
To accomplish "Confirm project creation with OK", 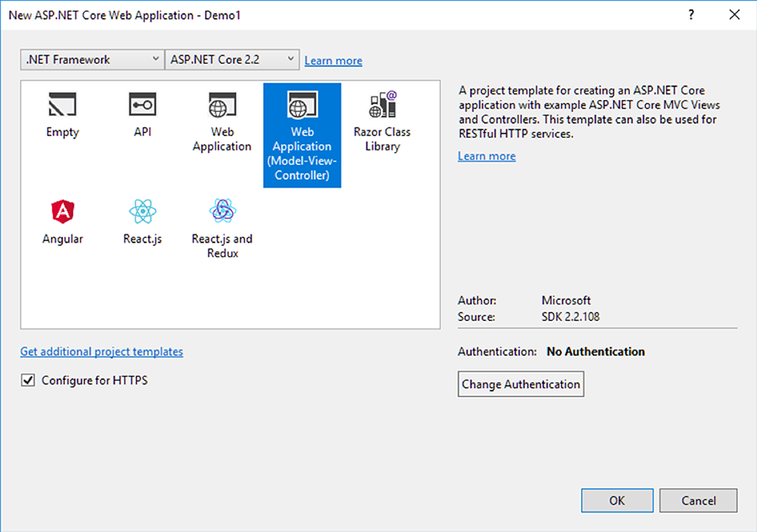I will pyautogui.click(x=617, y=500).
